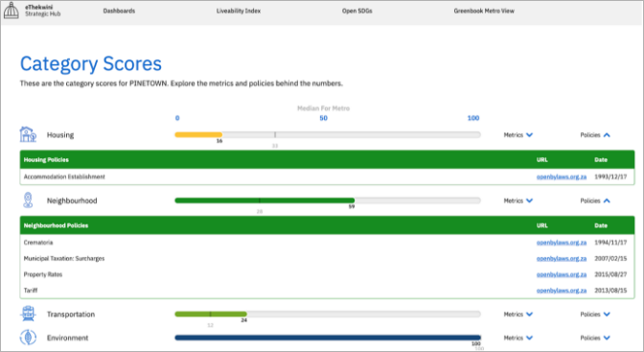Click the Environment blue score bar
Screen dimensions: 644x352
pyautogui.click(x=328, y=338)
